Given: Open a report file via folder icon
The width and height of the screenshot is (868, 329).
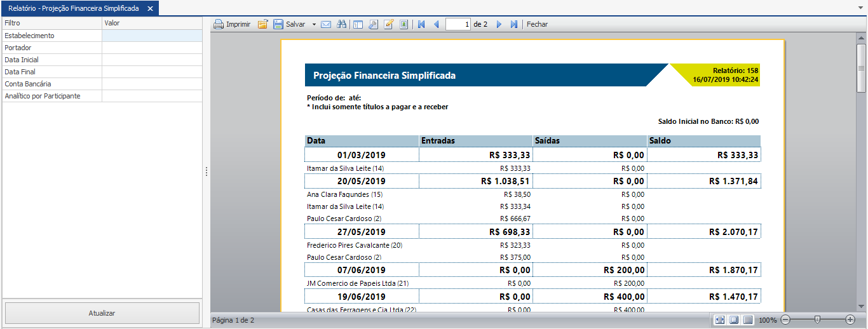Looking at the screenshot, I should click(x=262, y=24).
